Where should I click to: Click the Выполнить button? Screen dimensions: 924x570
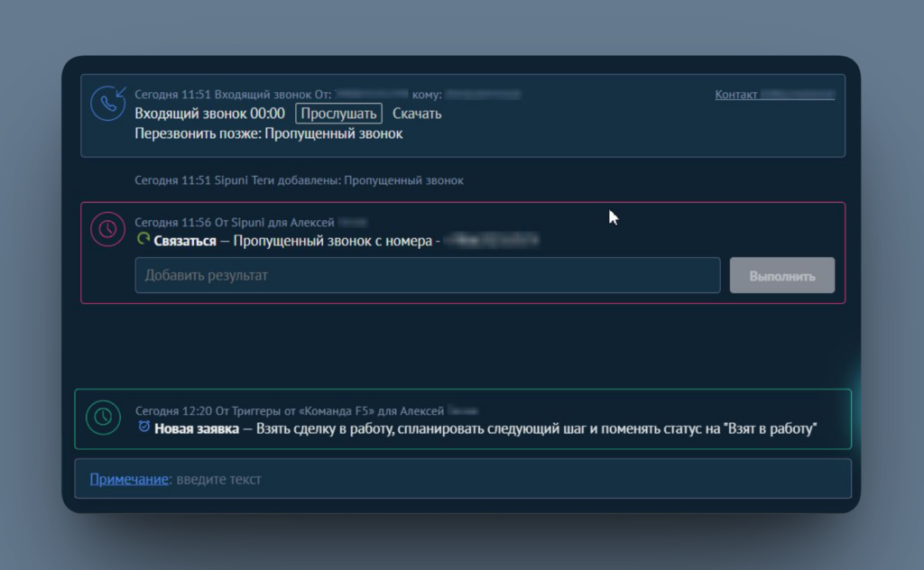click(782, 275)
